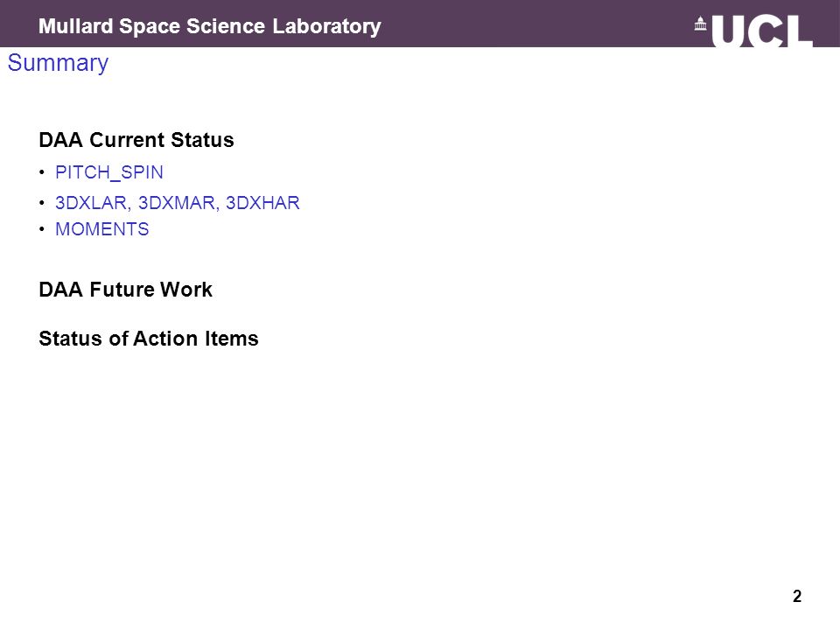
Task: Click slide page number 2
Action: [x=797, y=596]
